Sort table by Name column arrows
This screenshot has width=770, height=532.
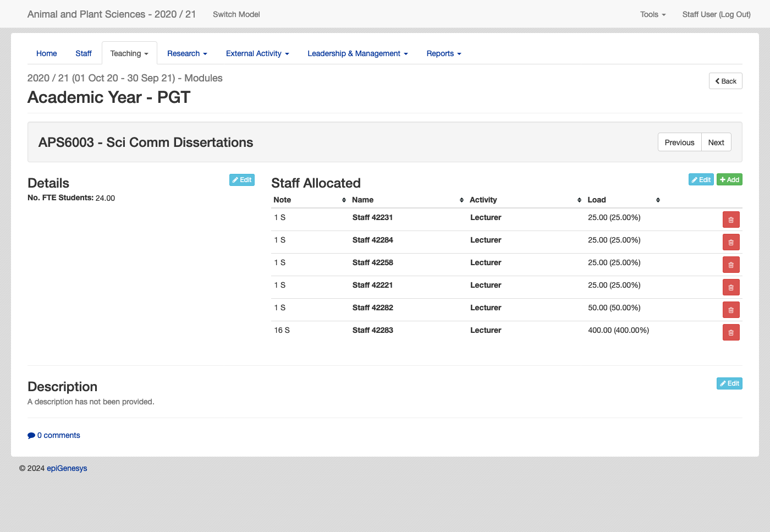(x=461, y=200)
